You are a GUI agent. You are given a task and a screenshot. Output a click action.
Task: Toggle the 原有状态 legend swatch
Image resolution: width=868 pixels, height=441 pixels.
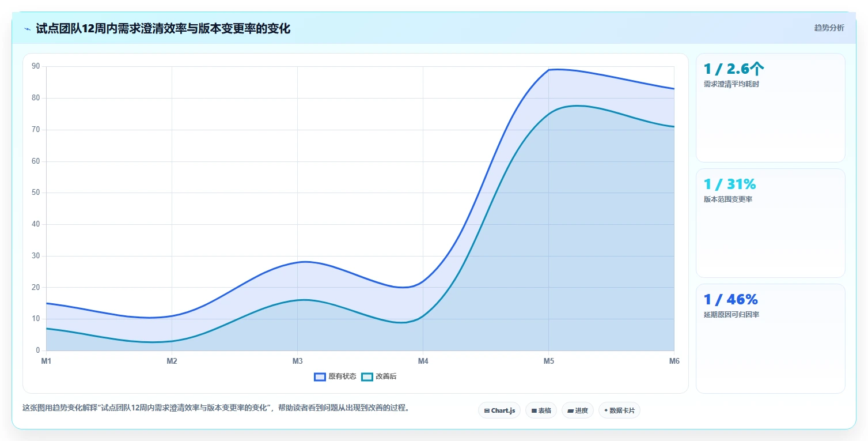pyautogui.click(x=320, y=376)
